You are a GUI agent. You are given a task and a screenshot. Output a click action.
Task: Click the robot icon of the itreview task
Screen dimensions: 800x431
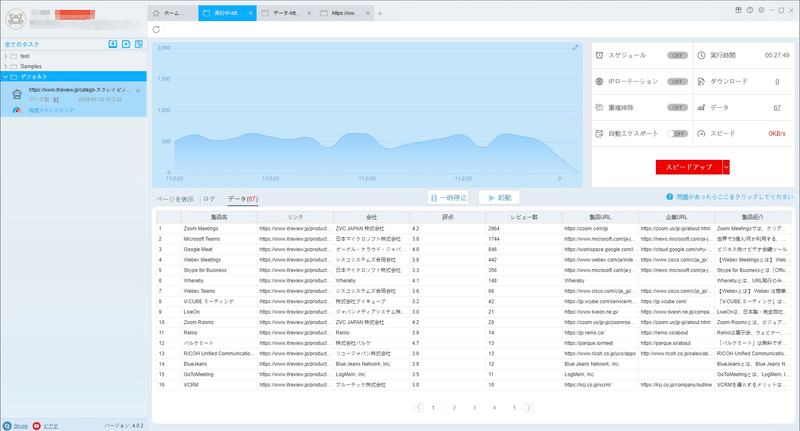pos(17,94)
